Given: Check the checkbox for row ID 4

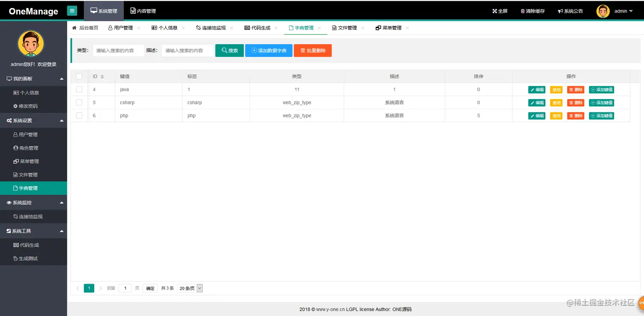Looking at the screenshot, I should 79,89.
